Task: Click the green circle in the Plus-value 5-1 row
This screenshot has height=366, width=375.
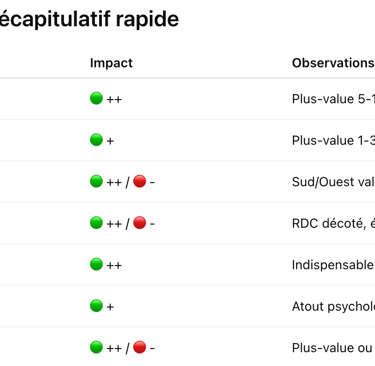Action: click(x=96, y=99)
